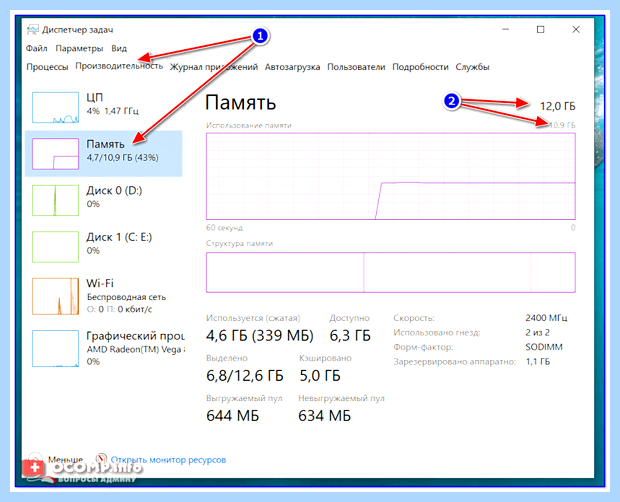Close the Task Manager window
Viewport: 620px width, 502px height.
point(576,29)
